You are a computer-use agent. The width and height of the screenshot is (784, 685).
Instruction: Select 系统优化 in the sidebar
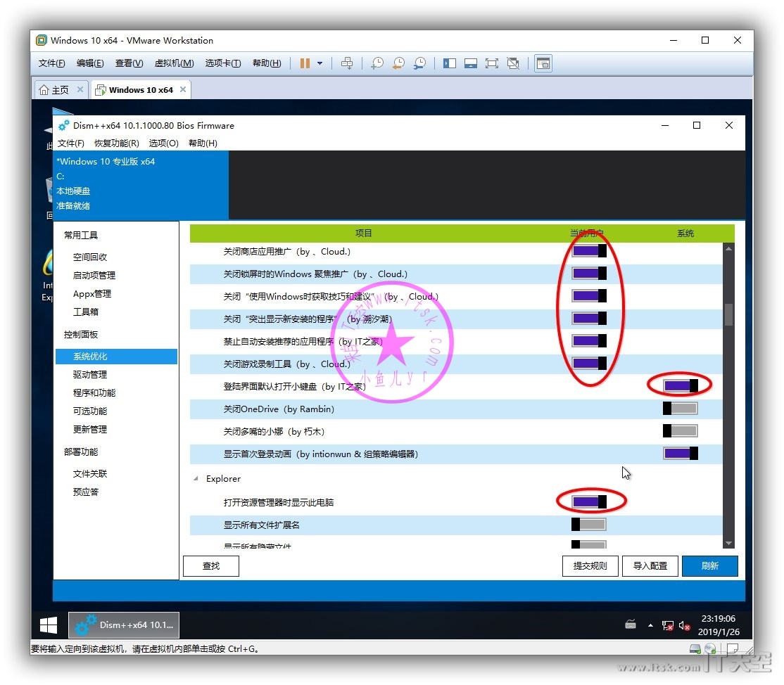pyautogui.click(x=116, y=357)
